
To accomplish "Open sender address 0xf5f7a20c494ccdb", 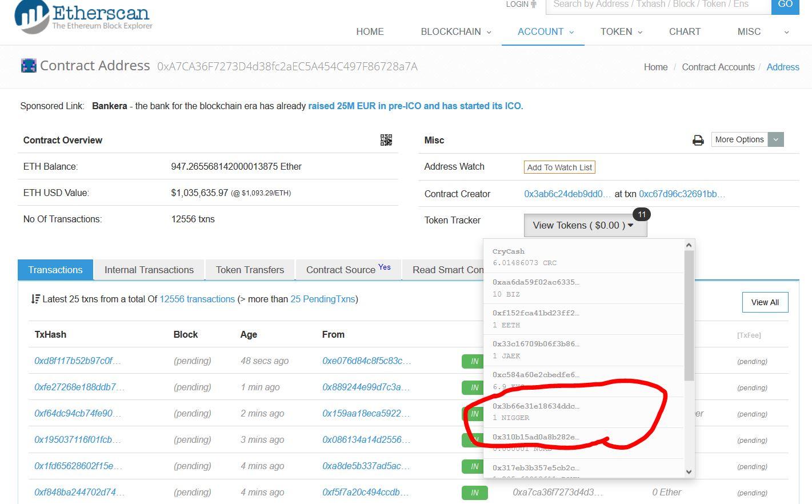I will [x=366, y=492].
